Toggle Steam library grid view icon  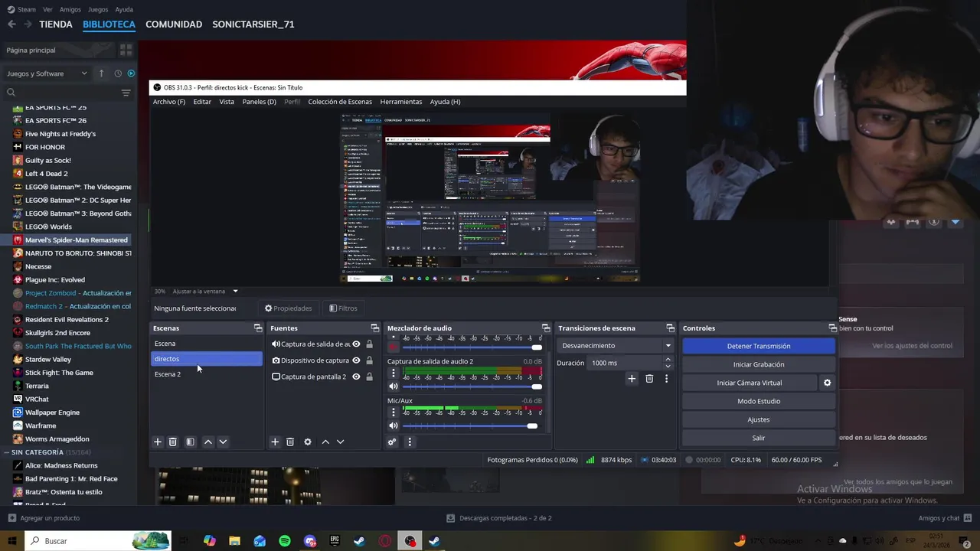click(x=126, y=50)
